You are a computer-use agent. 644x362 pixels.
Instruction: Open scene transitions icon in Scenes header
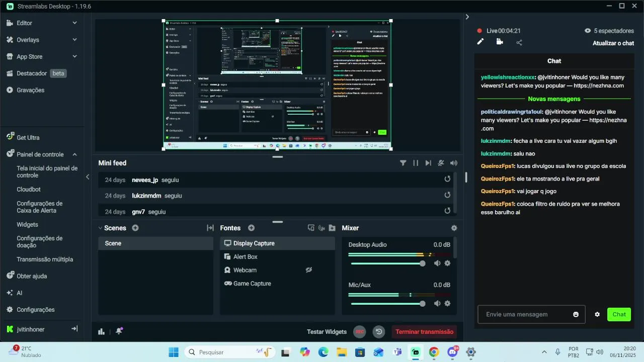(x=210, y=228)
